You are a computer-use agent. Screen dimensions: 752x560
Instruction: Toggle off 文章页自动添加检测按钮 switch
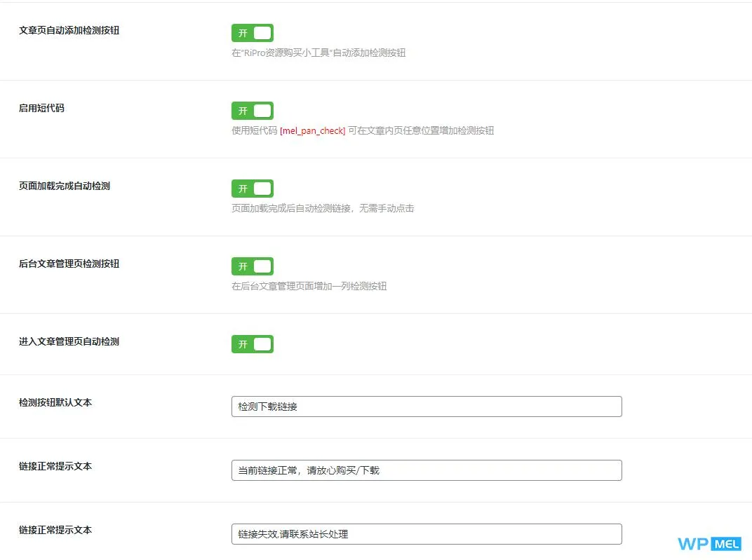pos(253,33)
